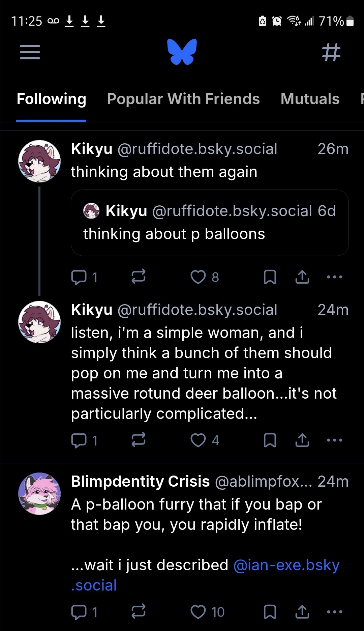Like the 'thinking about them again' post
Screen dimensions: 364x631
click(198, 277)
